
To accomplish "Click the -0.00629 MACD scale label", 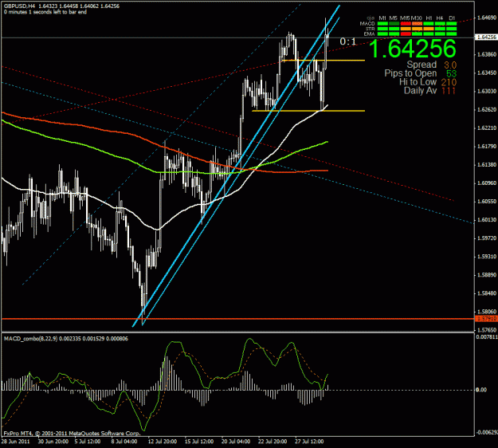I will (487, 432).
